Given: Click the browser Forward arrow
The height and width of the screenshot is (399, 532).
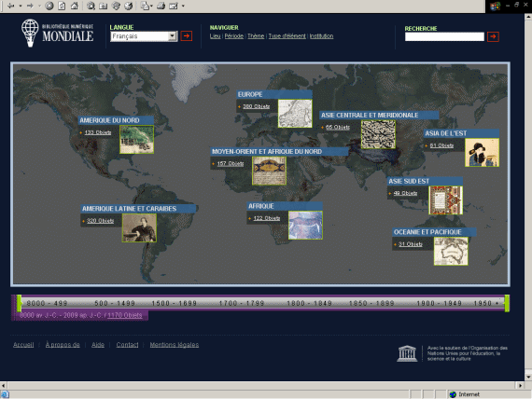Looking at the screenshot, I should 30,6.
